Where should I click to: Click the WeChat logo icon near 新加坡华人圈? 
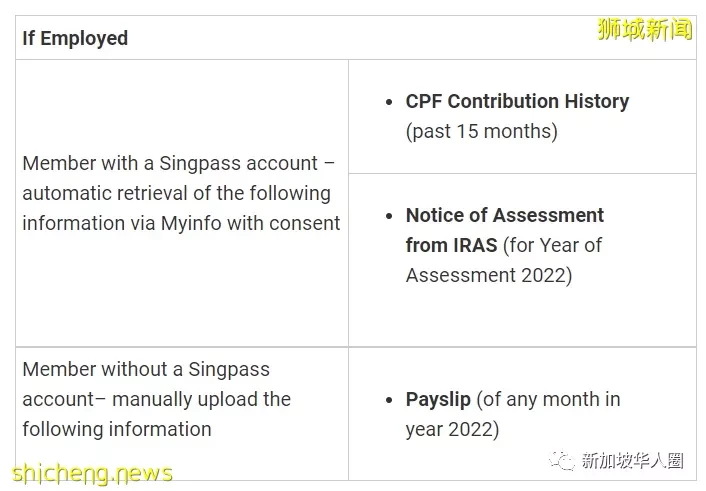point(561,460)
